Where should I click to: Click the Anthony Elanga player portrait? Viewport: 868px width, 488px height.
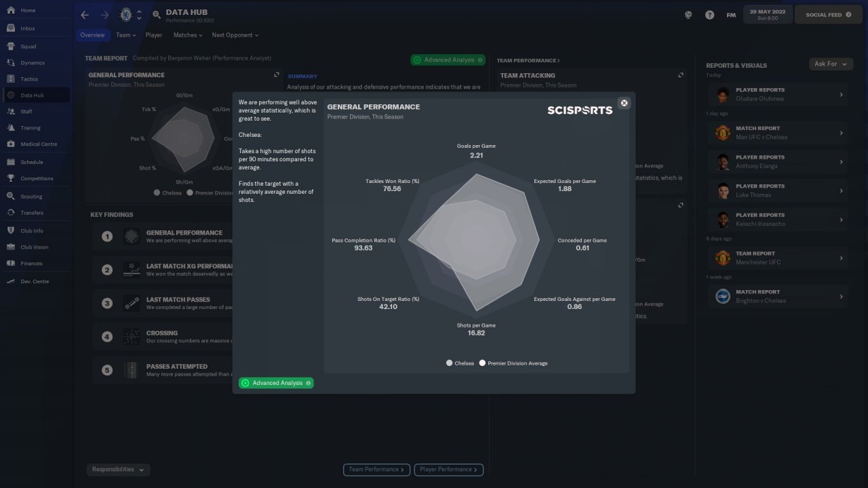pos(722,161)
